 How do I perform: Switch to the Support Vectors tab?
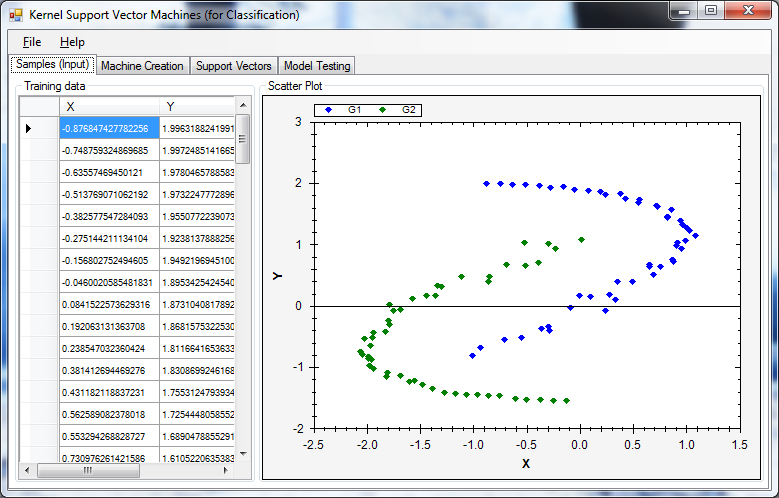click(x=233, y=66)
